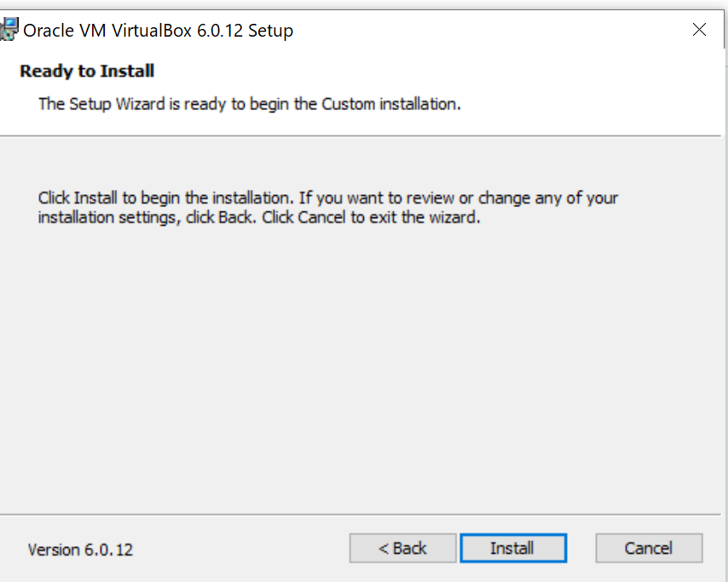This screenshot has width=728, height=582.
Task: Click the phrase 'Click Cancel to exit the wizard'
Action: point(371,217)
